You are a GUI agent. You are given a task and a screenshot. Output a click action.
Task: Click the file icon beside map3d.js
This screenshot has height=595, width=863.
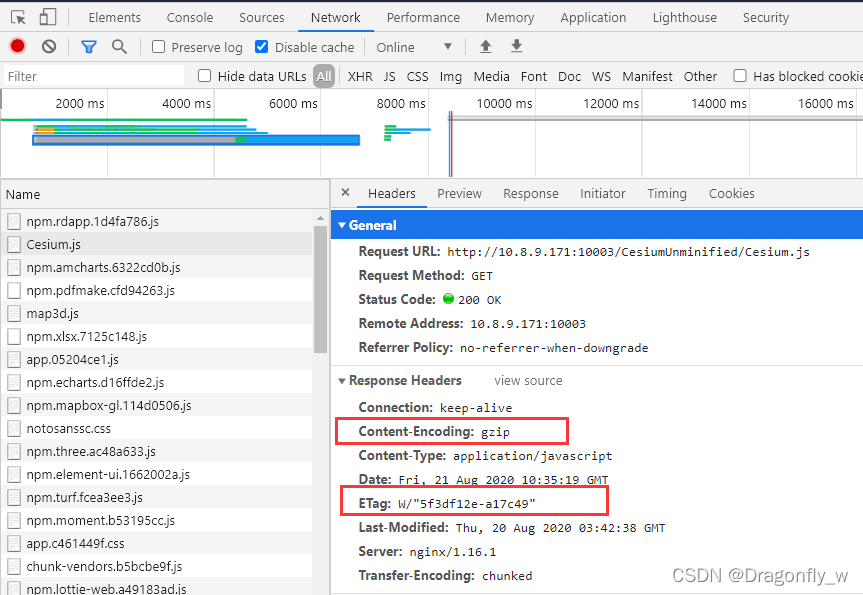(14, 314)
